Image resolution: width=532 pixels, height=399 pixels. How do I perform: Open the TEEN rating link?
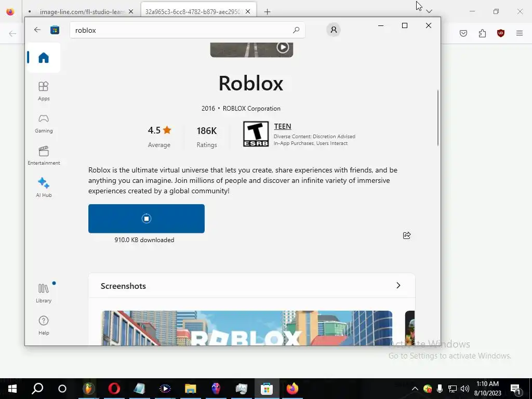point(282,126)
